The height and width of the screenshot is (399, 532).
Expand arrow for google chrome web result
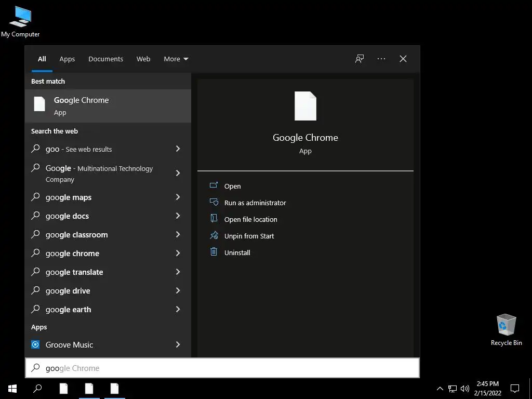pyautogui.click(x=178, y=253)
